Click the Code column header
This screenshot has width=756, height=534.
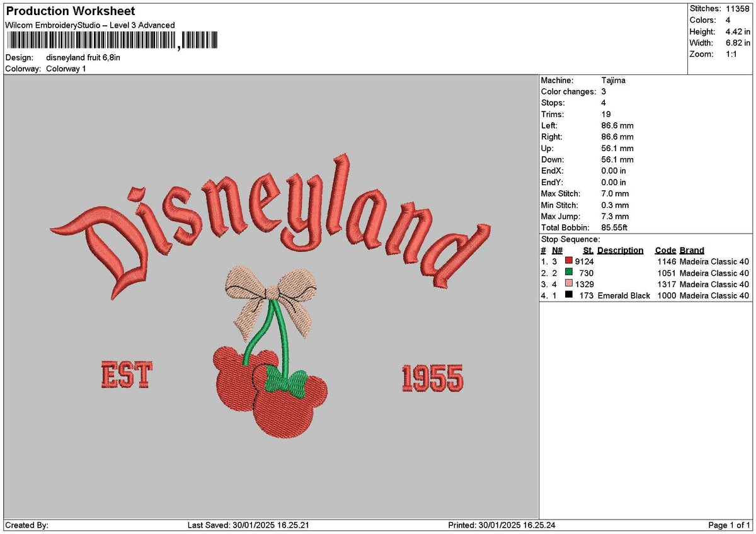pyautogui.click(x=665, y=251)
